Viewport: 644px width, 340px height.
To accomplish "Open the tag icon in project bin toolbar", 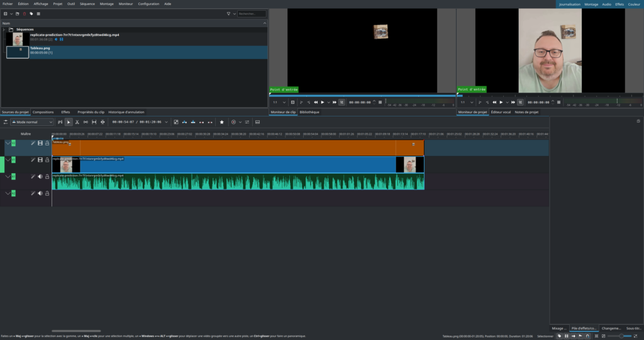I will click(x=31, y=14).
